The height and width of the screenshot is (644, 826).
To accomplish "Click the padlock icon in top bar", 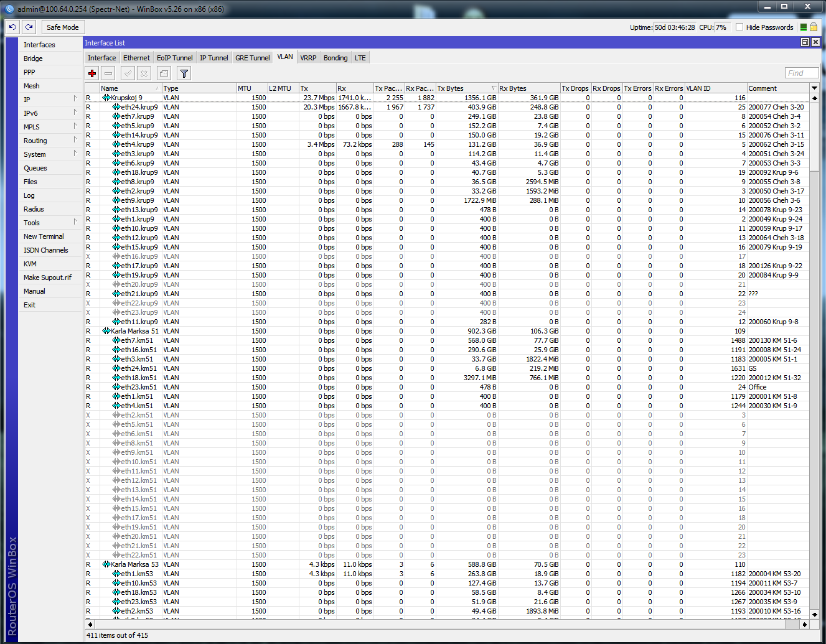I will pos(813,27).
